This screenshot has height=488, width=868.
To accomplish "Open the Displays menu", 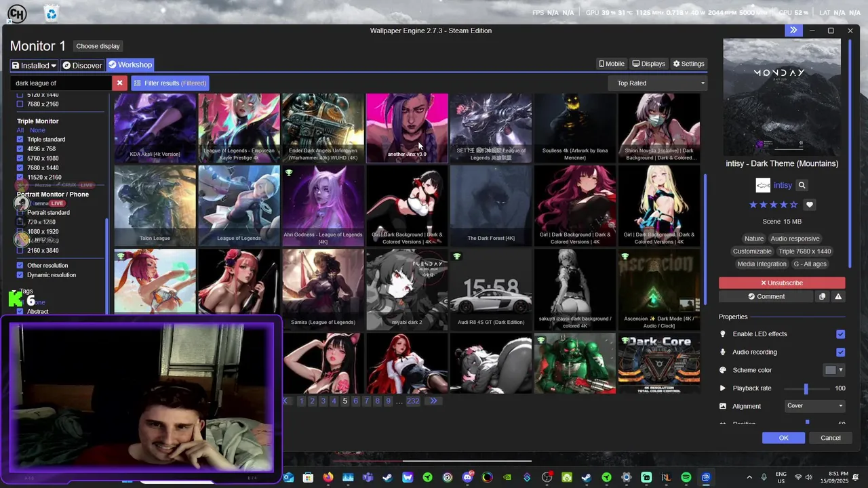I will coord(648,64).
